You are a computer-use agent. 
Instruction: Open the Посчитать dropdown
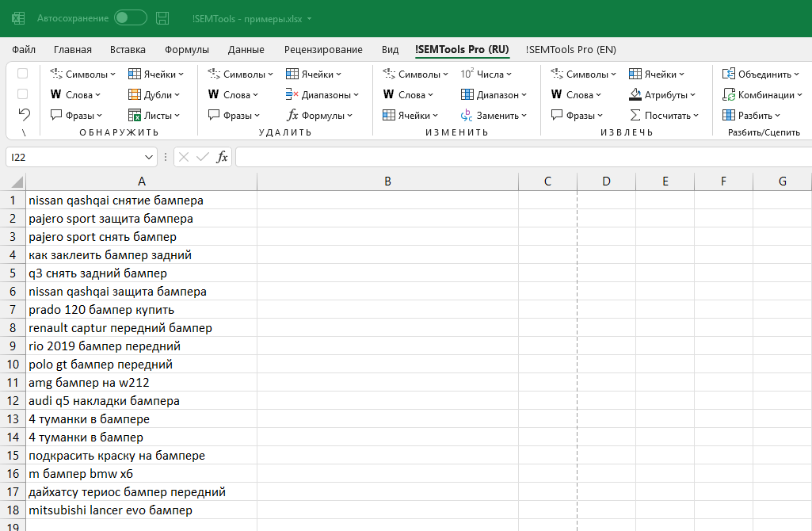click(x=664, y=116)
